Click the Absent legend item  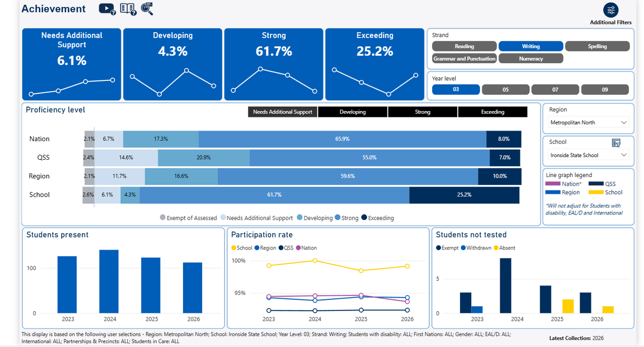coord(504,248)
